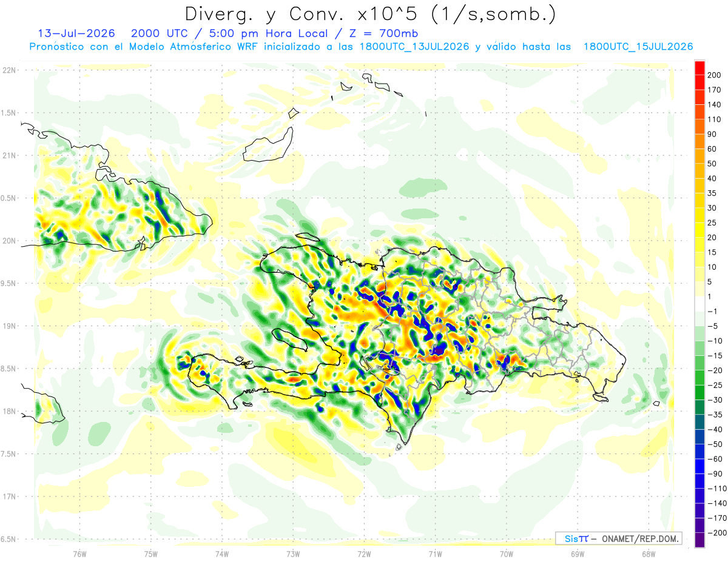Click the positive '60' colorbar value

coord(712,149)
